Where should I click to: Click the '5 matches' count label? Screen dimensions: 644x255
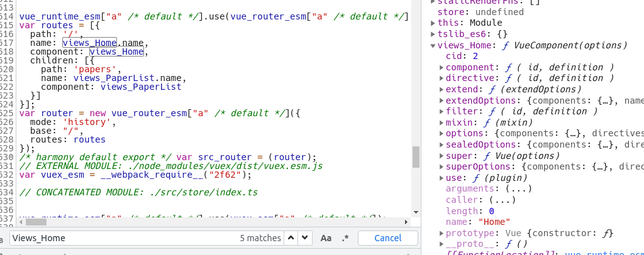click(260, 238)
